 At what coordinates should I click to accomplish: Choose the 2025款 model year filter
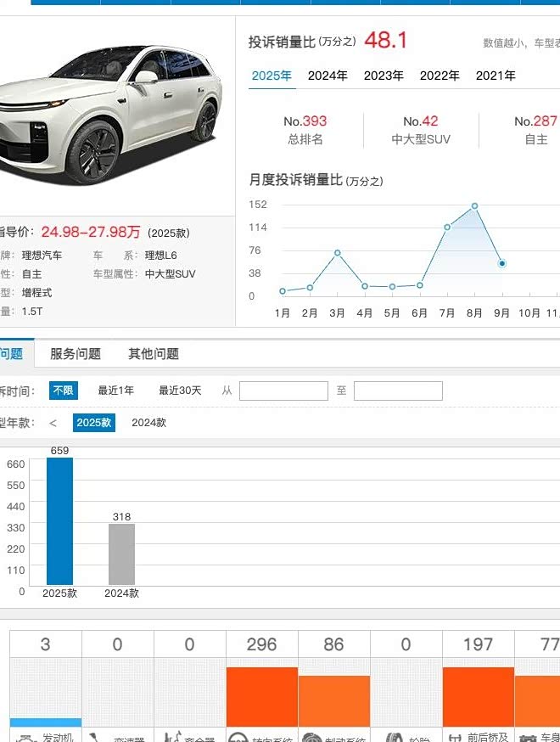tap(93, 423)
